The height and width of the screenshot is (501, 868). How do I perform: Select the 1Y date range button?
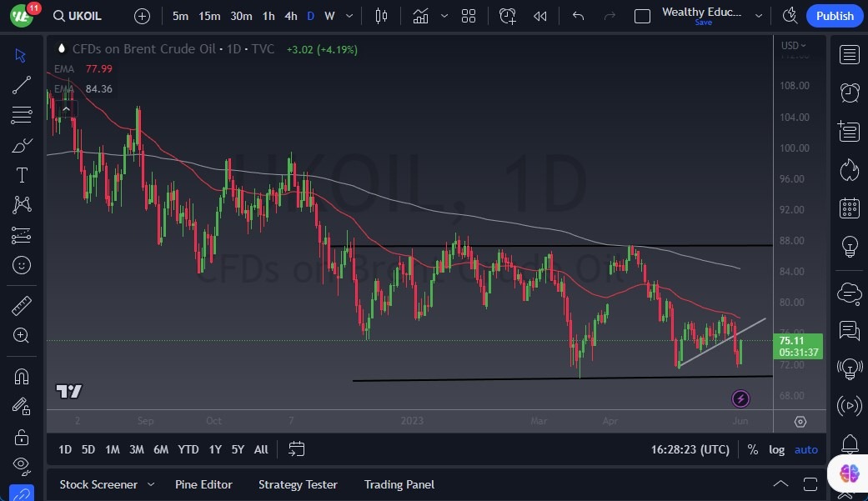click(215, 449)
